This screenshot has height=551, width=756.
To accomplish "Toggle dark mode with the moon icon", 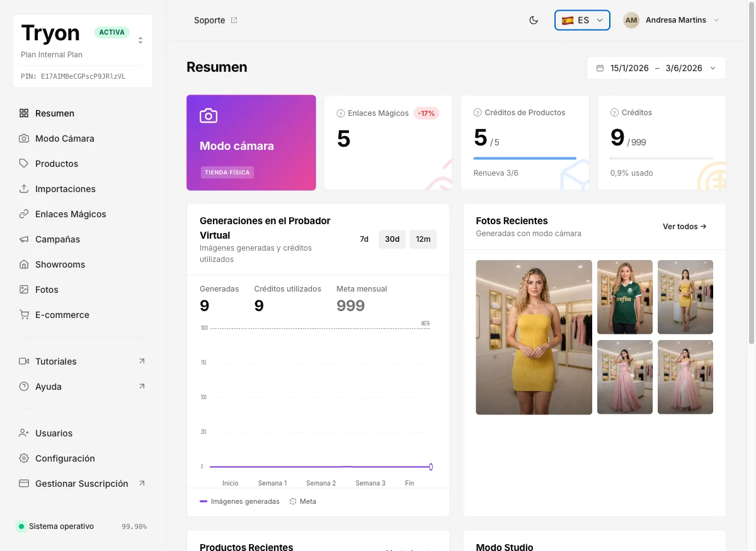I will [x=534, y=20].
